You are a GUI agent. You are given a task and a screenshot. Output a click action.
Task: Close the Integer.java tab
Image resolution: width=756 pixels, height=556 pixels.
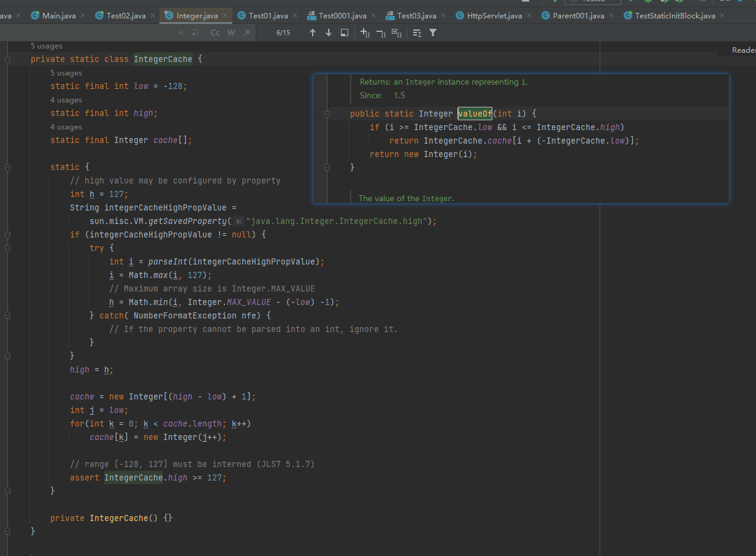pyautogui.click(x=225, y=15)
